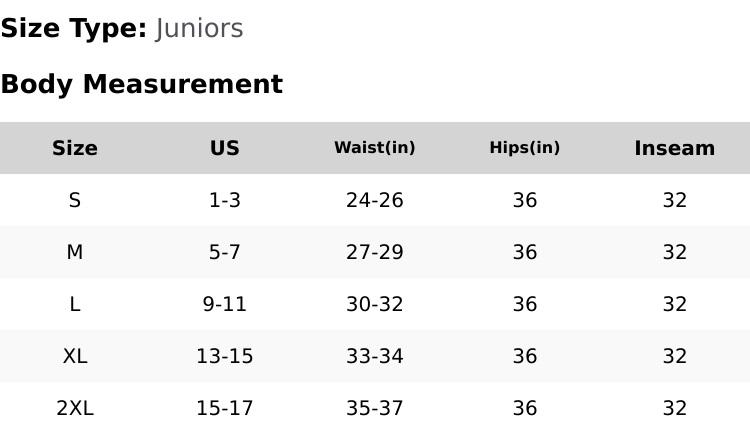
Task: Click the Hips(in) column header
Action: pos(524,148)
